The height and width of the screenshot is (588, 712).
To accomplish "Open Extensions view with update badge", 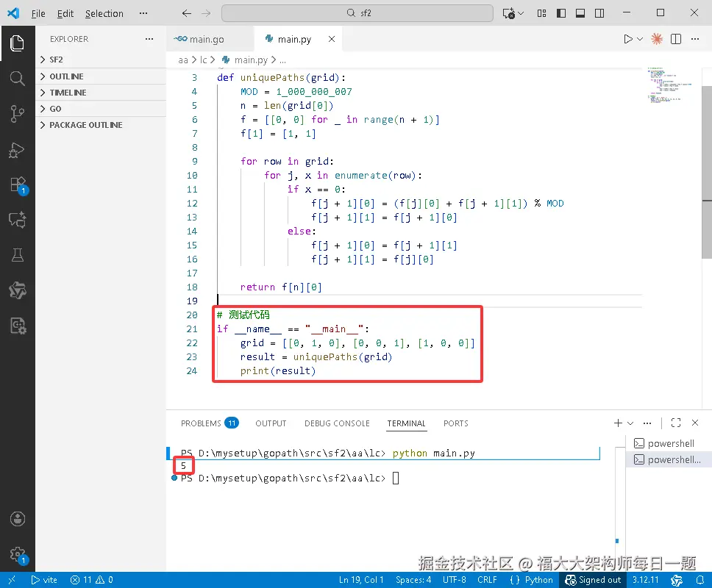I will (18, 185).
